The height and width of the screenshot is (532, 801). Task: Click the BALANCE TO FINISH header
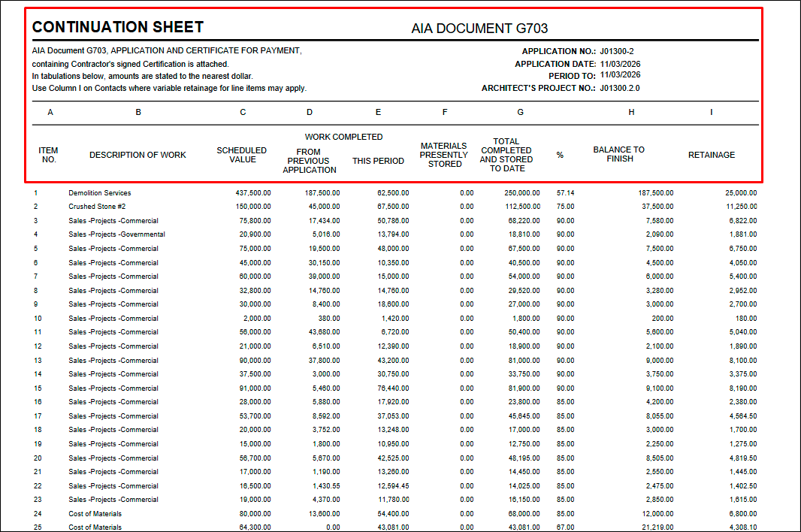pos(619,154)
